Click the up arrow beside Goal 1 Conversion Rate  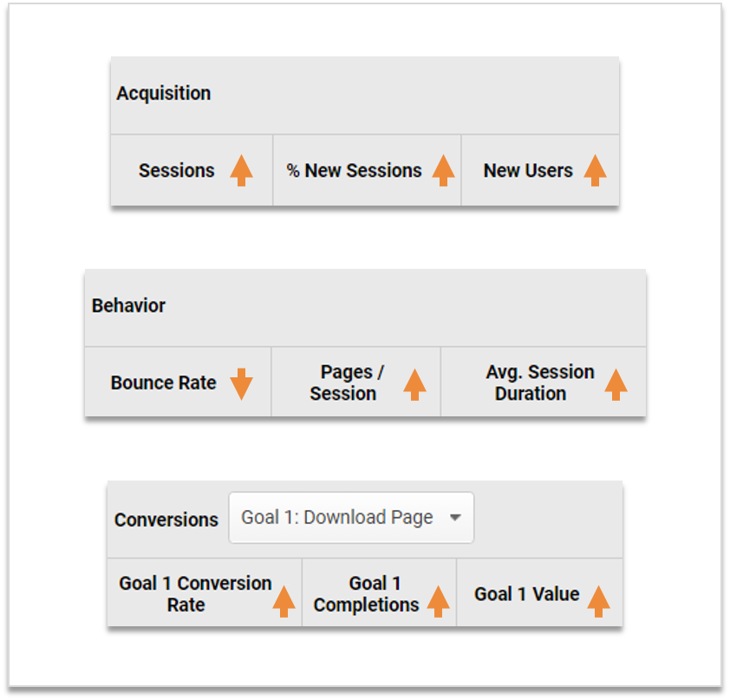coord(285,599)
